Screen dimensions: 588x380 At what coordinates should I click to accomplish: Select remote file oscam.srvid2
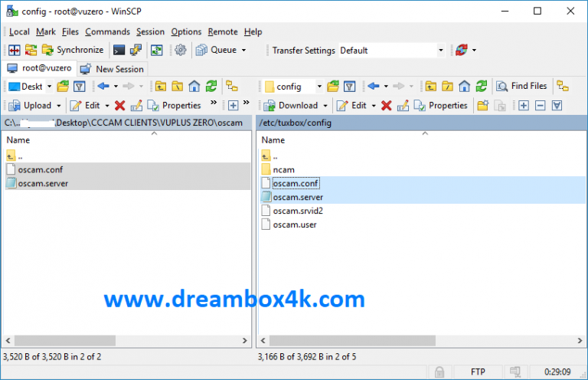[298, 211]
